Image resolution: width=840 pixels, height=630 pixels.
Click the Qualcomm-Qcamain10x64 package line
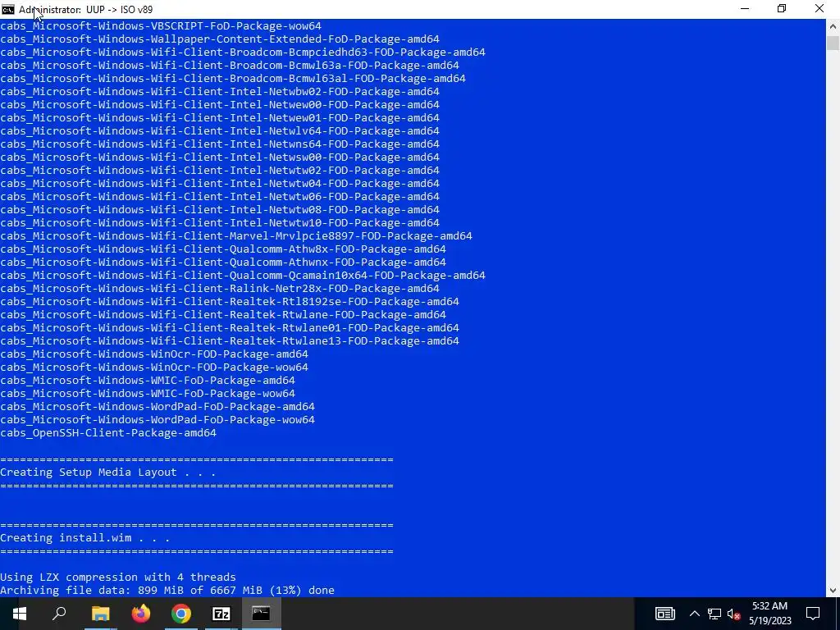(243, 276)
